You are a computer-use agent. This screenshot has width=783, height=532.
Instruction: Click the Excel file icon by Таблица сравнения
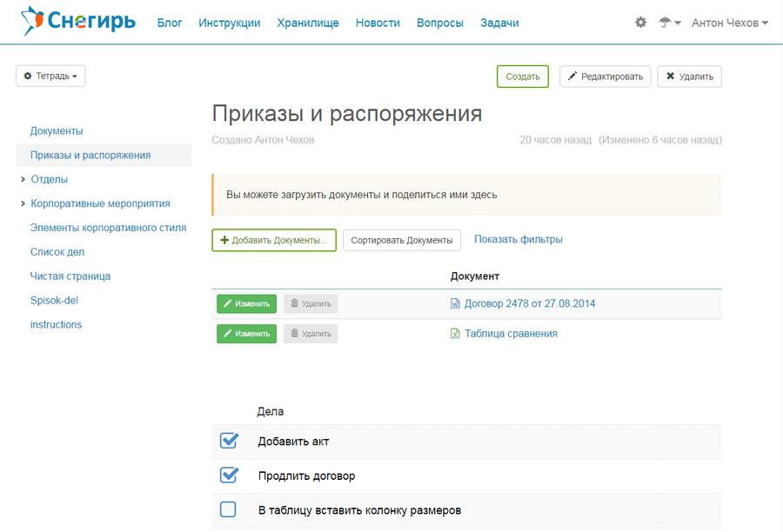[x=455, y=334]
